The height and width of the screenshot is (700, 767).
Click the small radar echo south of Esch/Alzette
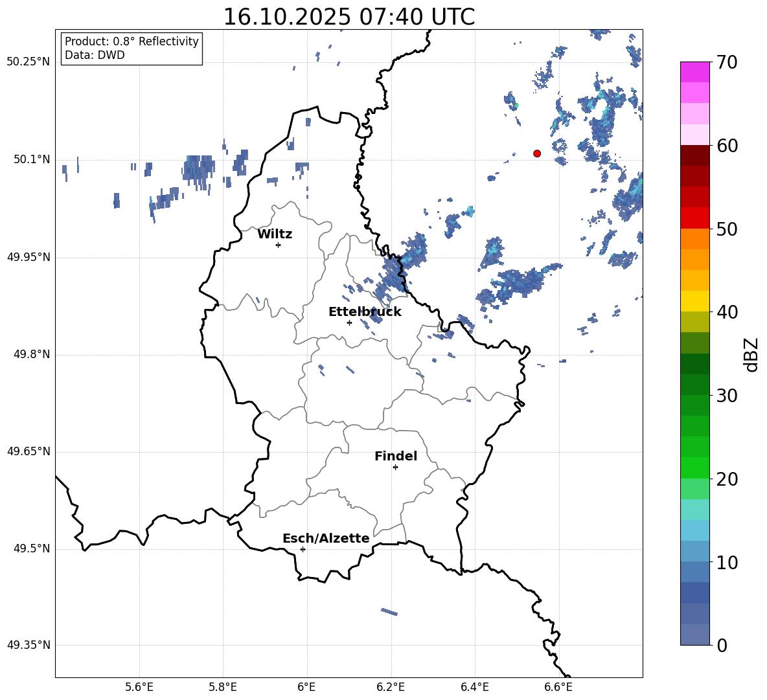(x=389, y=611)
